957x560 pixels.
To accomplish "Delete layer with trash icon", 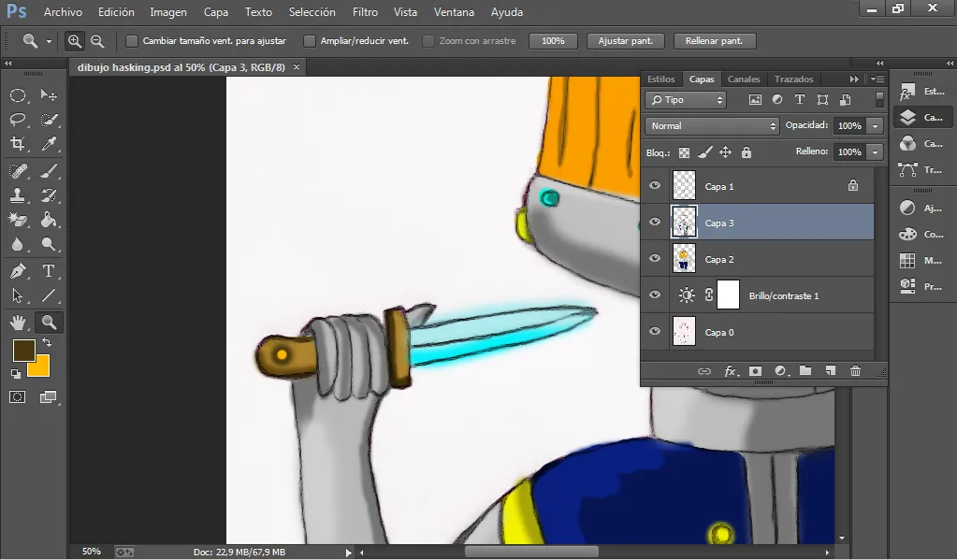I will [855, 371].
